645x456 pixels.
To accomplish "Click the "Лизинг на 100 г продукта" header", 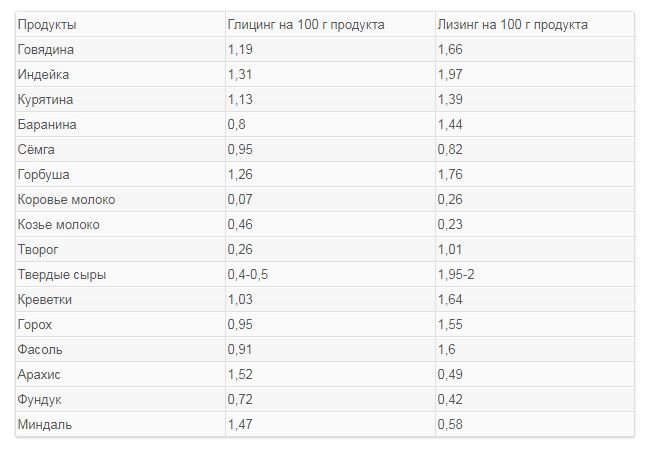I will tap(512, 24).
